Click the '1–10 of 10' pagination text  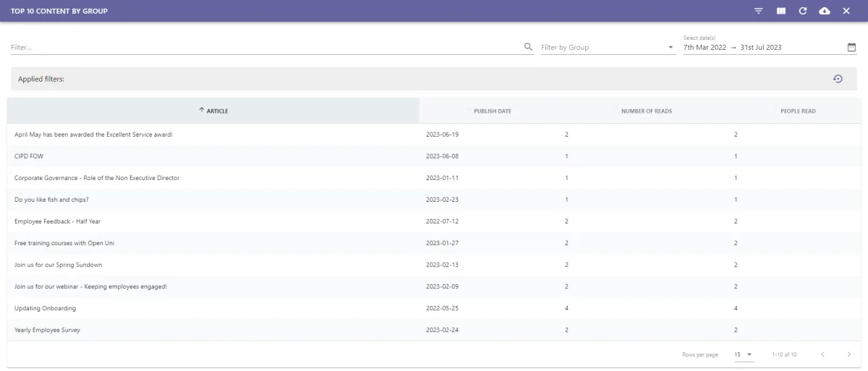784,354
